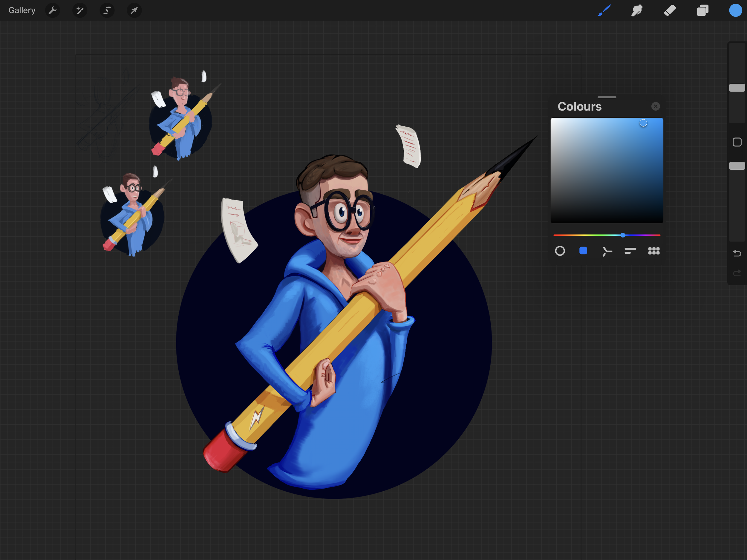This screenshot has height=560, width=747.
Task: Switch to Palettes grid tab
Action: tap(654, 251)
